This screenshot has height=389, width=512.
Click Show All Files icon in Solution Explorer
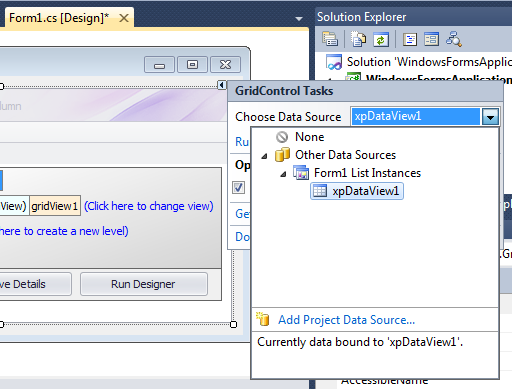pos(358,39)
